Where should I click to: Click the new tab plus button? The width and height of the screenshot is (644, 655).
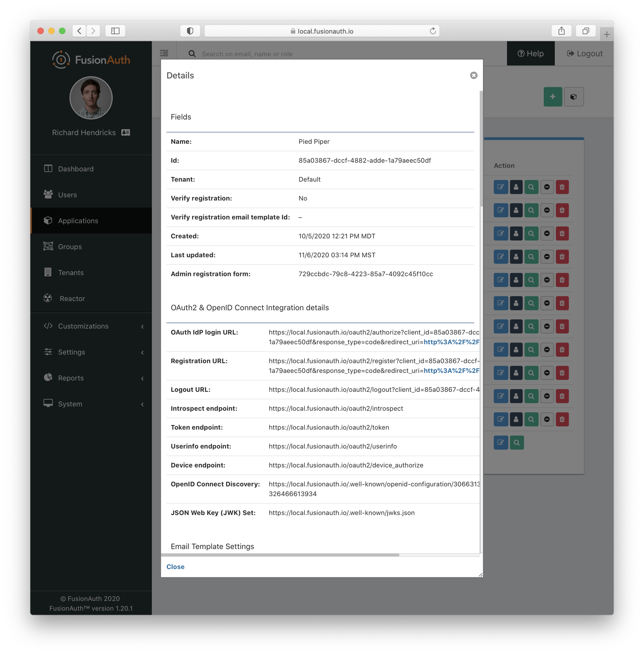point(607,34)
